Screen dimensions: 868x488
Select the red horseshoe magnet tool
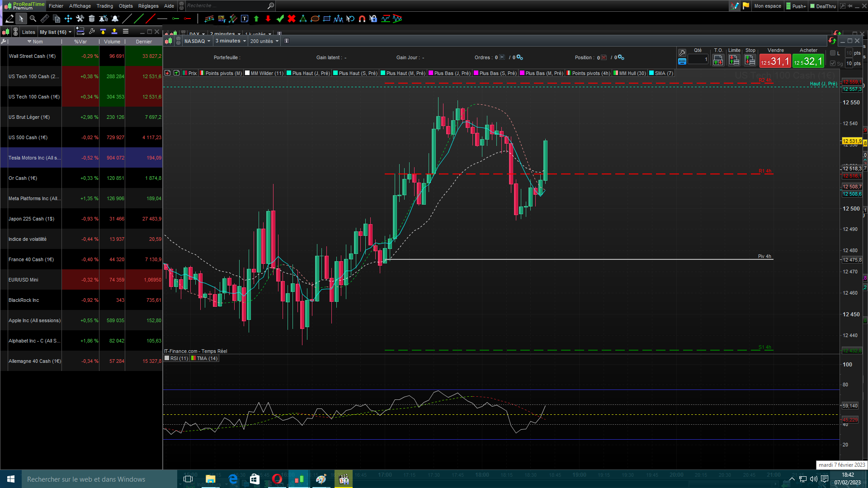pos(362,19)
